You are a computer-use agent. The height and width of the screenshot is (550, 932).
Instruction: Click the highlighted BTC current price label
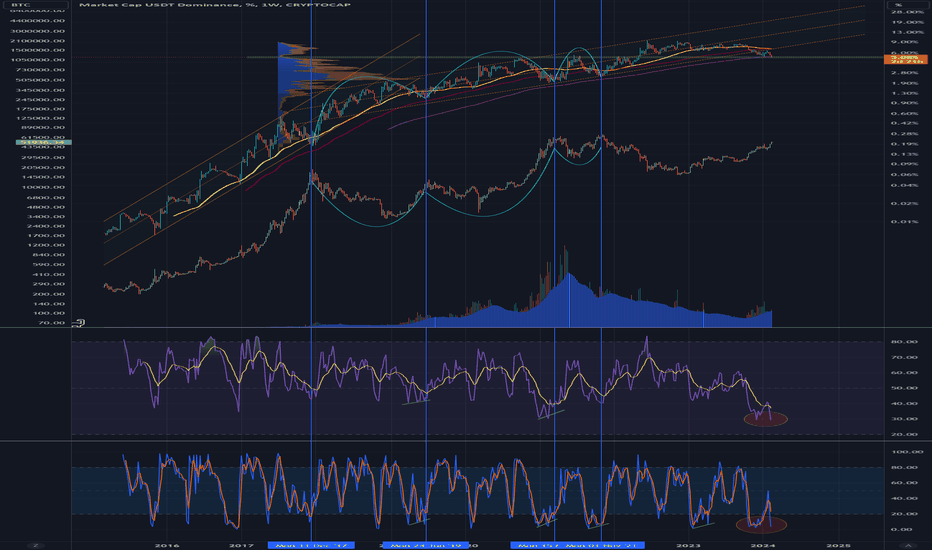point(43,142)
